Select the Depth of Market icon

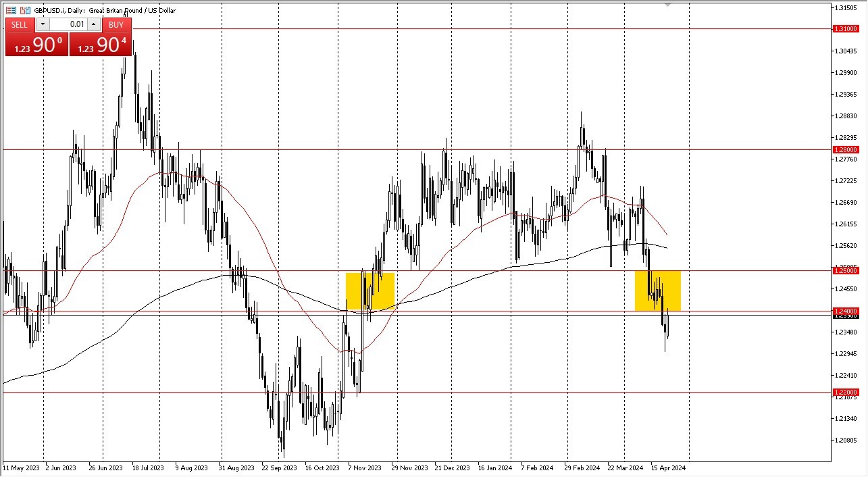pyautogui.click(x=10, y=10)
